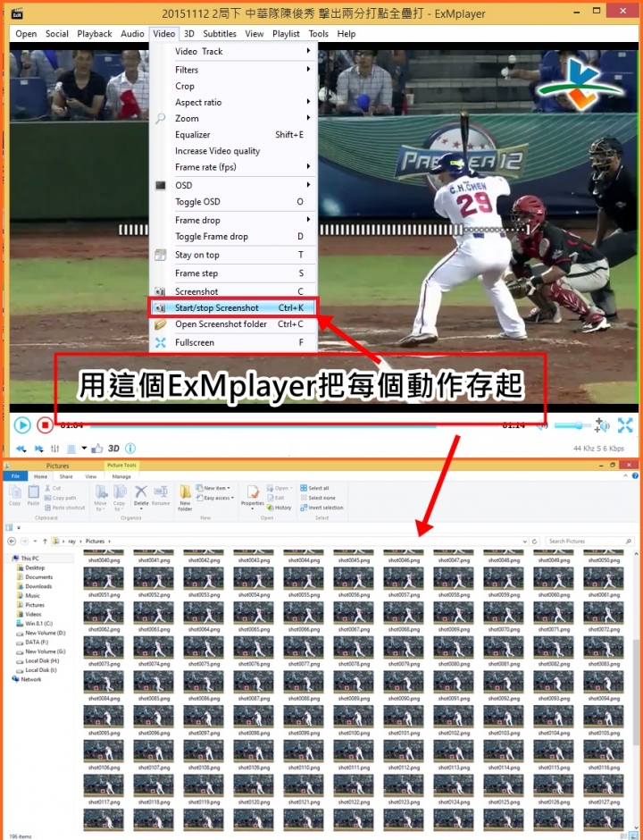Open the Playback menu
Image resolution: width=643 pixels, height=840 pixels.
click(95, 34)
